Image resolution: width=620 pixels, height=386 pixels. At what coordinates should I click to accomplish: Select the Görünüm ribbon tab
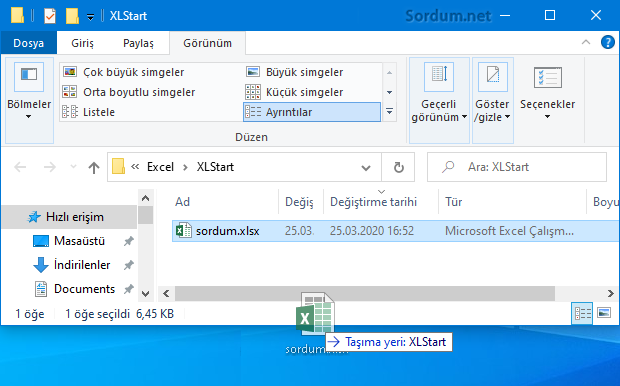click(x=207, y=43)
